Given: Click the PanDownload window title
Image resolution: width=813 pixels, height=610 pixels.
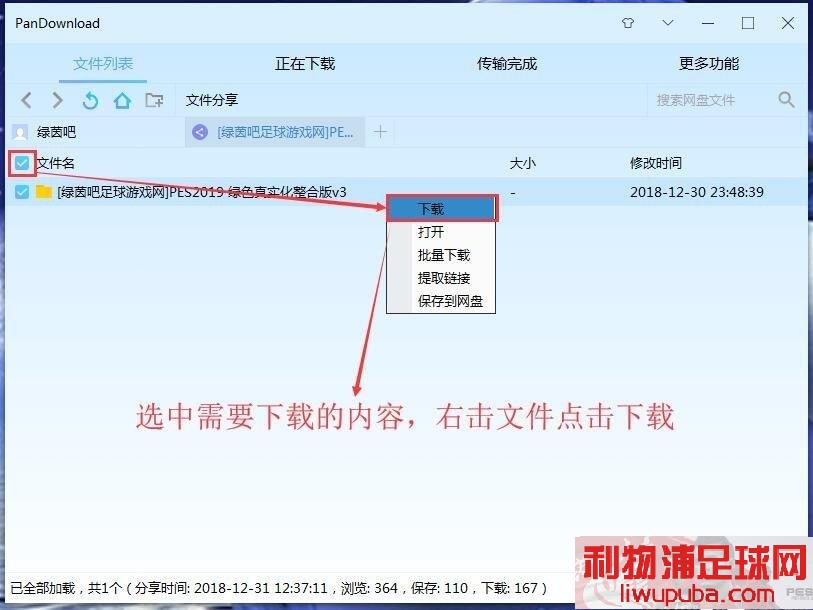Looking at the screenshot, I should tap(58, 23).
